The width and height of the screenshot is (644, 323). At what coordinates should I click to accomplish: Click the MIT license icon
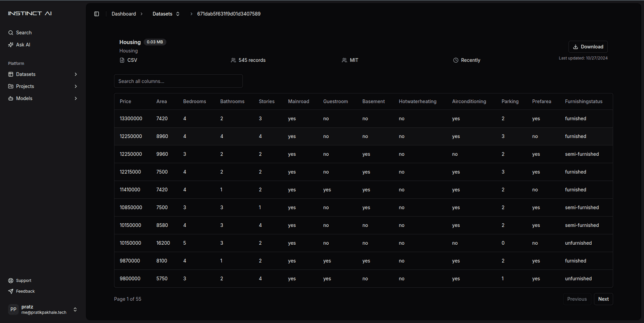pos(344,60)
